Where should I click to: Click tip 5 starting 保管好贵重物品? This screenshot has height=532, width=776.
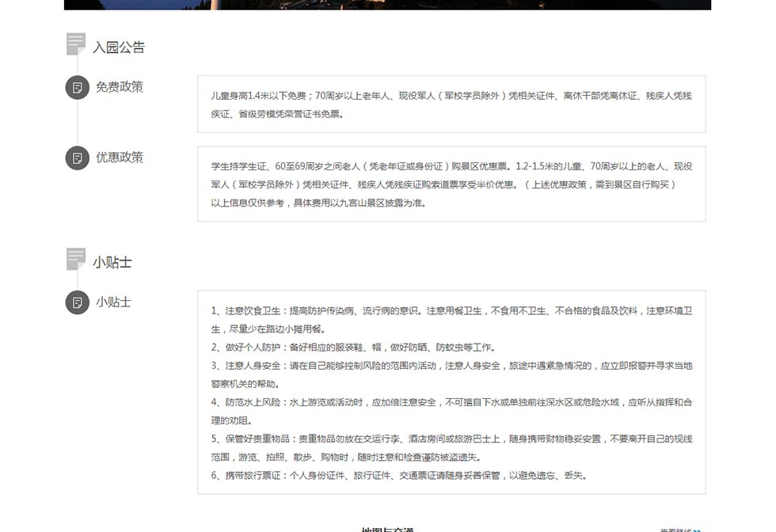(451, 439)
